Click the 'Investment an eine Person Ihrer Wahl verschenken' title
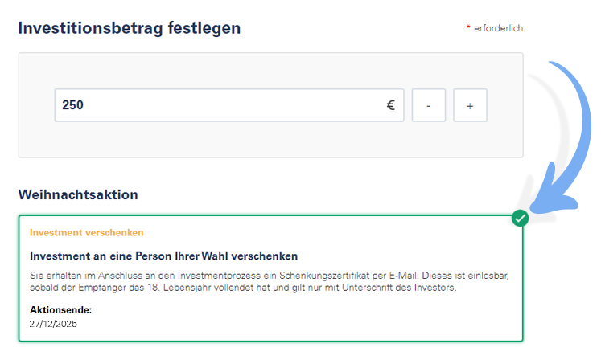This screenshot has width=601, height=364. (x=164, y=256)
